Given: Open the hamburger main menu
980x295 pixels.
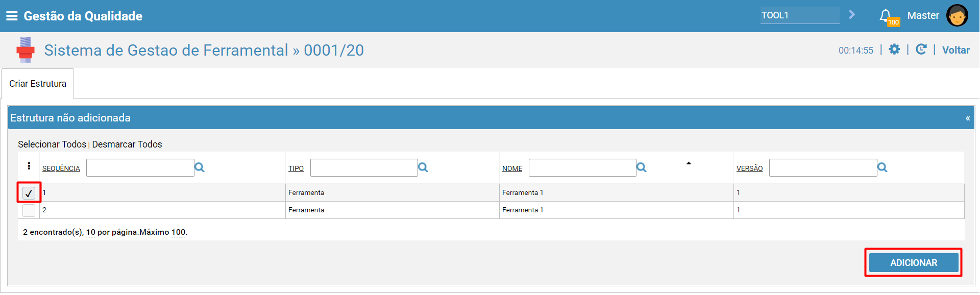Looking at the screenshot, I should pyautogui.click(x=12, y=16).
